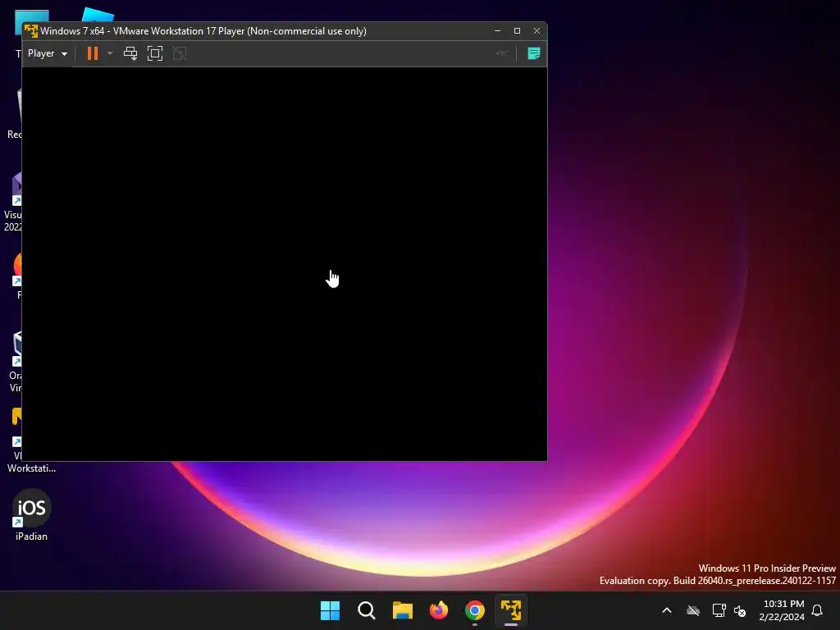Launch File Explorer from the taskbar
The width and height of the screenshot is (840, 630).
(402, 610)
